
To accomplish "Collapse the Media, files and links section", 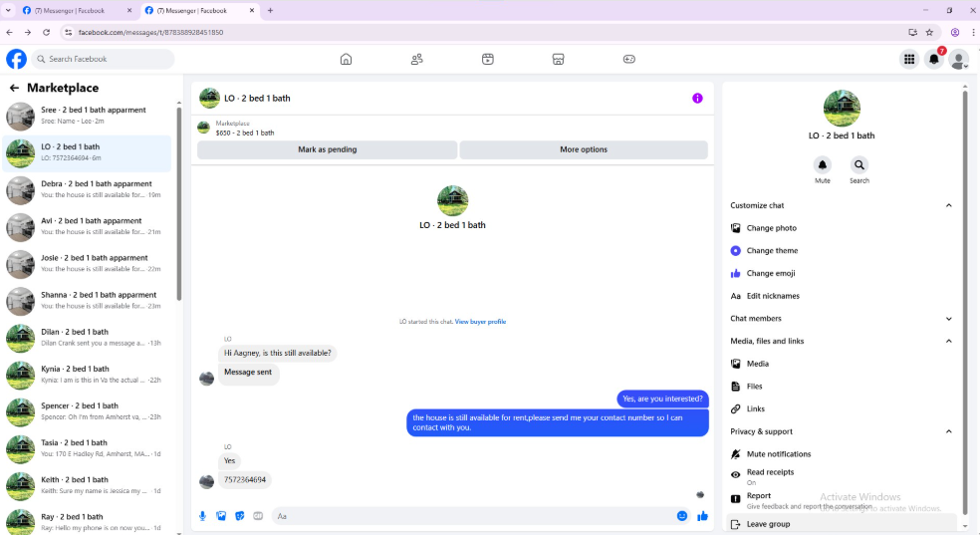I will tap(949, 342).
